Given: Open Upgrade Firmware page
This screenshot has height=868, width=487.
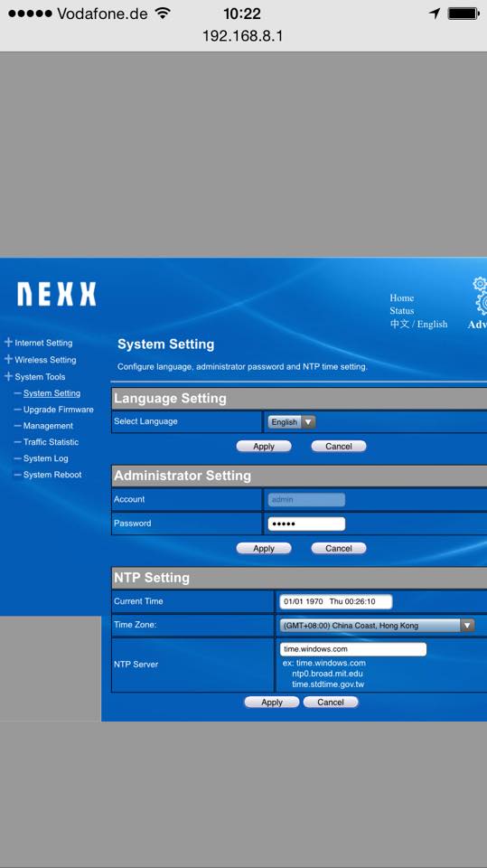Looking at the screenshot, I should point(58,410).
